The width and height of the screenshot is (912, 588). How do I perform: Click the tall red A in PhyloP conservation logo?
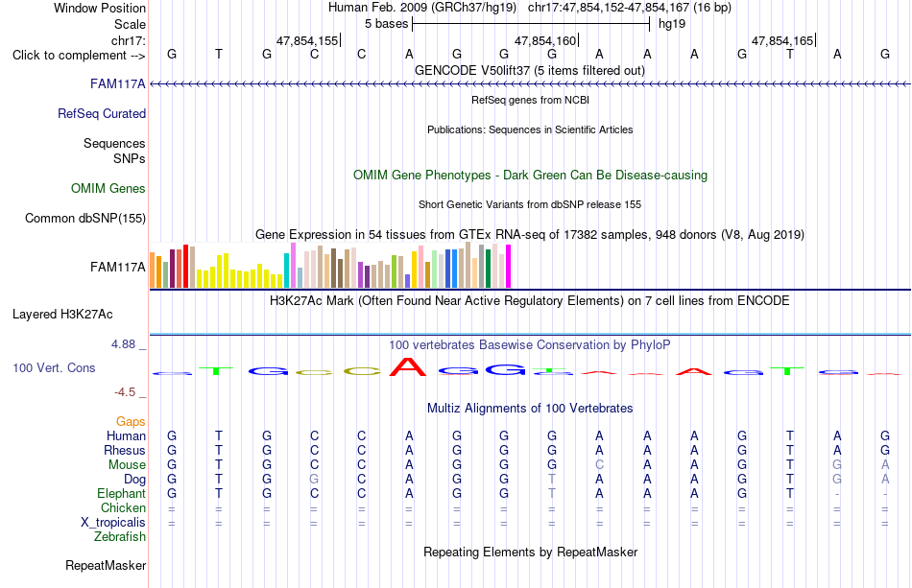409,366
